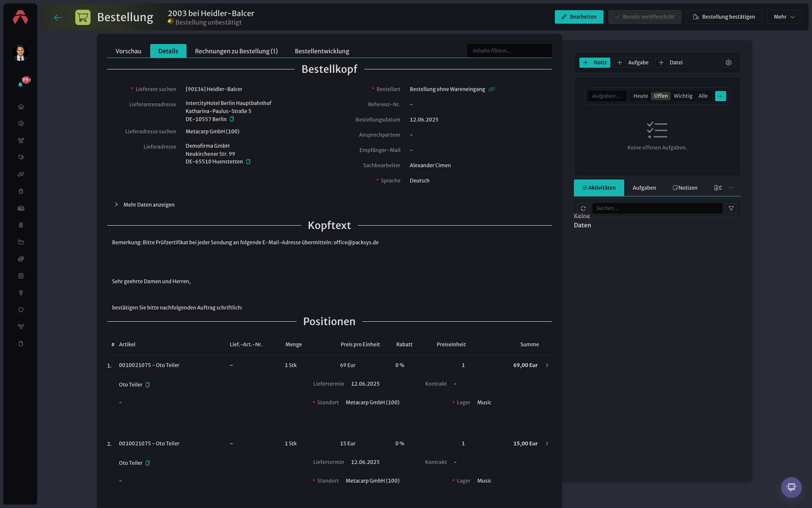Open the price tags sidebar icon
This screenshot has height=508, width=812.
[x=21, y=157]
